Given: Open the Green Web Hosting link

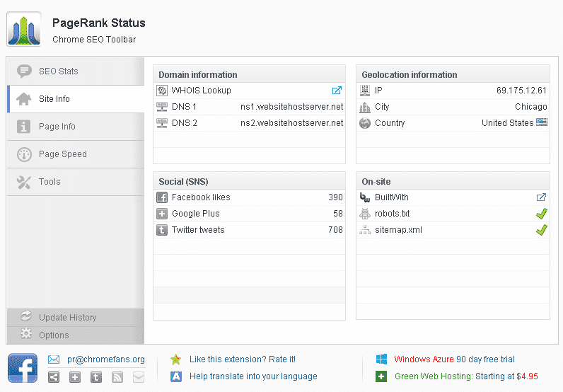Looking at the screenshot, I should pyautogui.click(x=466, y=376).
